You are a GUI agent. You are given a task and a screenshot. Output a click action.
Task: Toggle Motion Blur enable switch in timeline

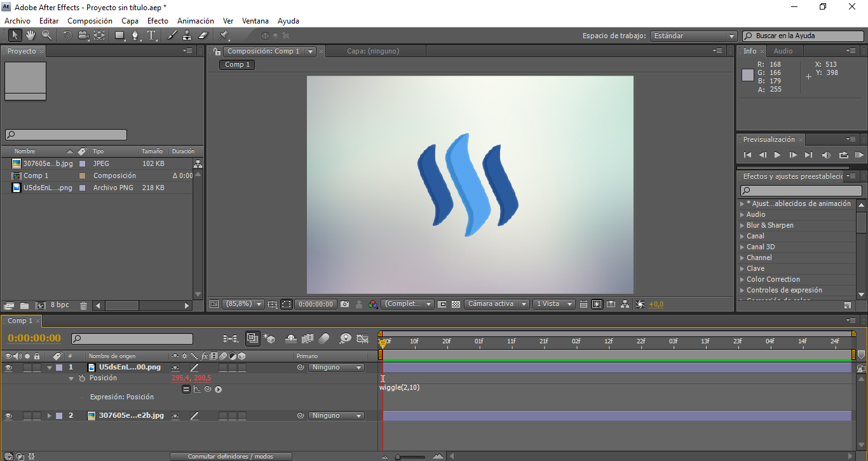click(x=324, y=338)
